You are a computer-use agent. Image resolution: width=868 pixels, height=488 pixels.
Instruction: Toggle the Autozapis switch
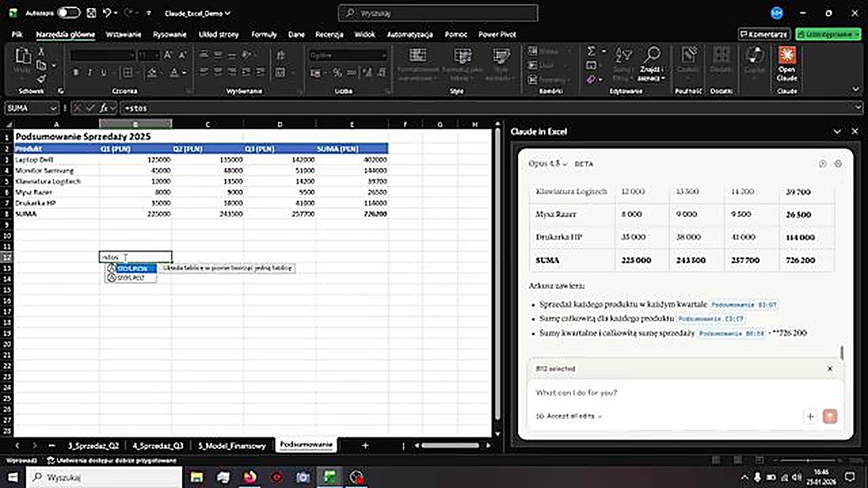click(68, 13)
